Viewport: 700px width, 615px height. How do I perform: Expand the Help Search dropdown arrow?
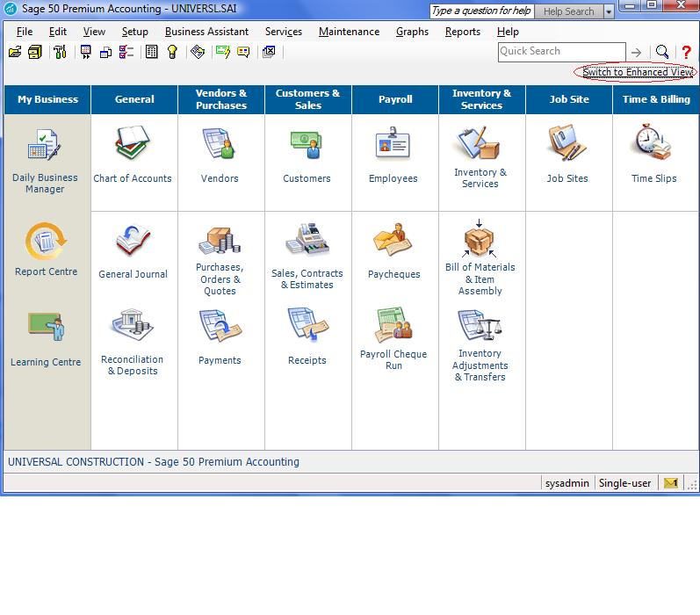(x=609, y=11)
